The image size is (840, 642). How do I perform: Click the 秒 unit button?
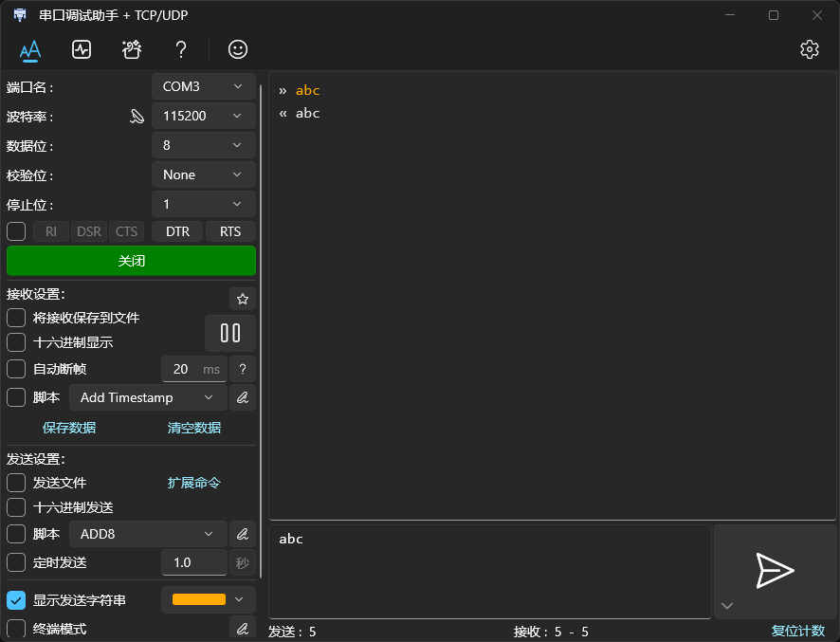[x=243, y=562]
